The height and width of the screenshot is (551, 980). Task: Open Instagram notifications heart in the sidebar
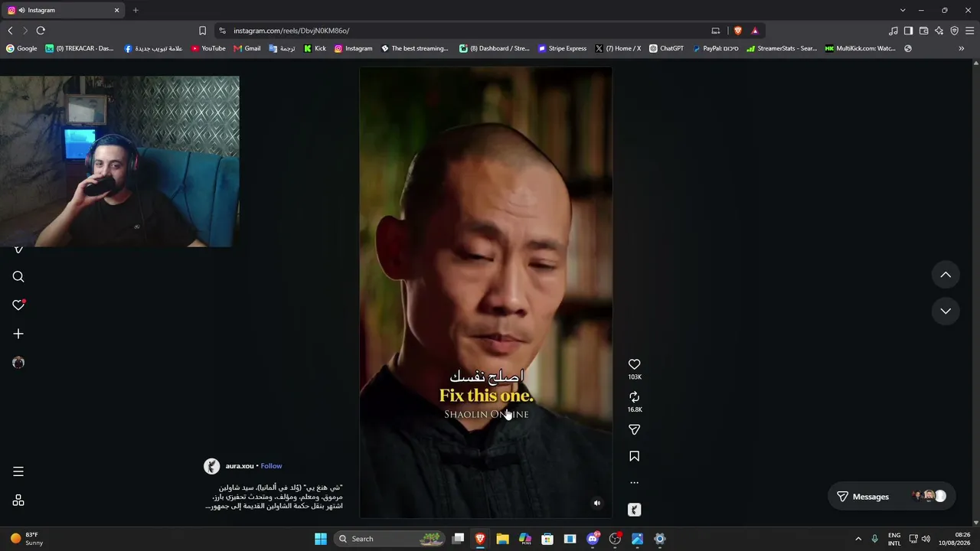pyautogui.click(x=18, y=305)
